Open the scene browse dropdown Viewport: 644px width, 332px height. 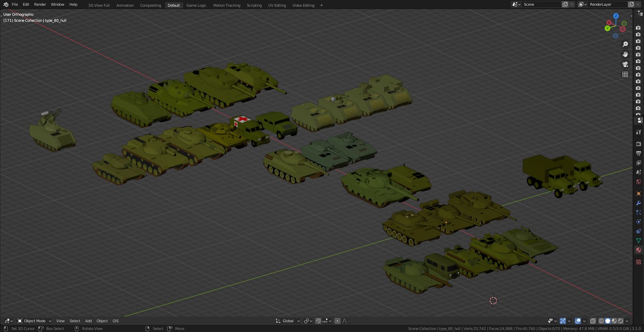click(x=516, y=4)
